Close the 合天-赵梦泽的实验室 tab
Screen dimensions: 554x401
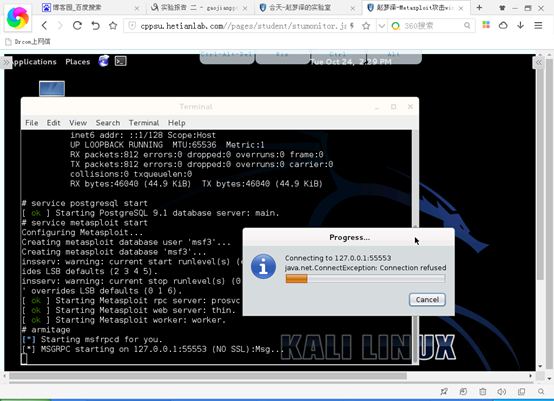coord(353,8)
